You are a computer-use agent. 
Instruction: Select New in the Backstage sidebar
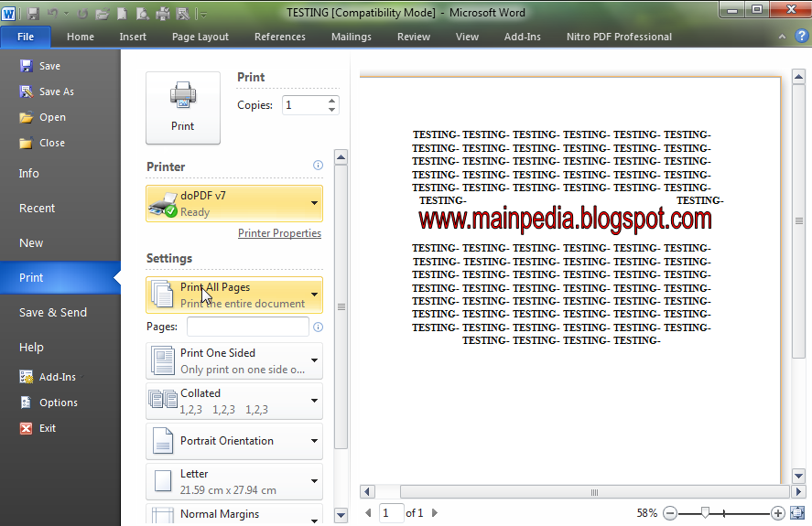pyautogui.click(x=31, y=242)
